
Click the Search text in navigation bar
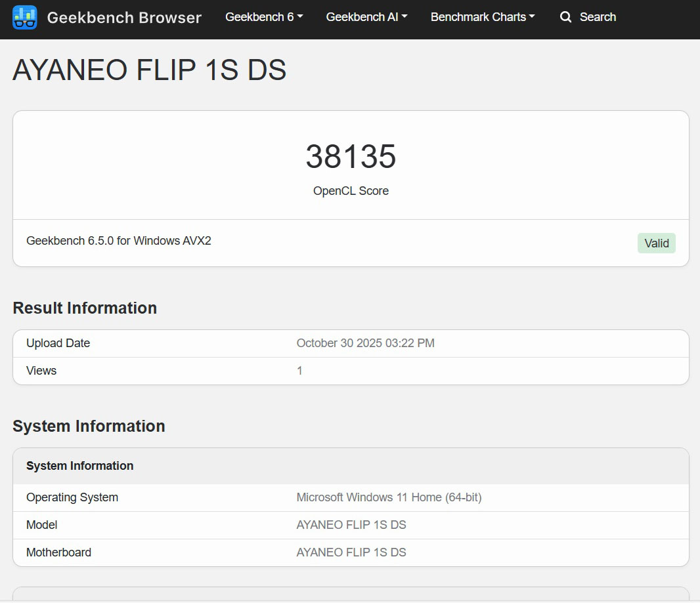[x=598, y=17]
